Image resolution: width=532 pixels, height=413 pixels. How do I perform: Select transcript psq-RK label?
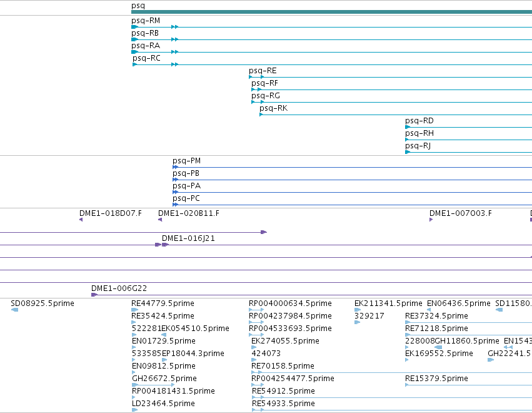[273, 108]
